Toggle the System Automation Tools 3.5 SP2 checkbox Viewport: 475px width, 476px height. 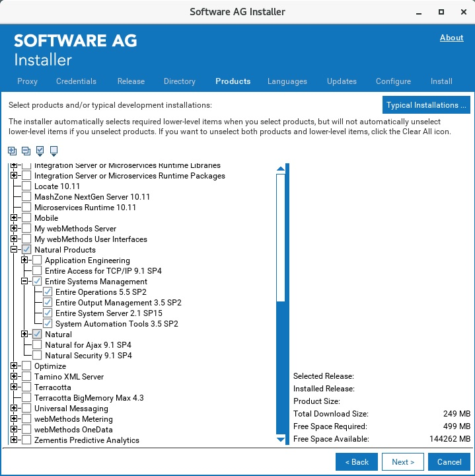48,324
